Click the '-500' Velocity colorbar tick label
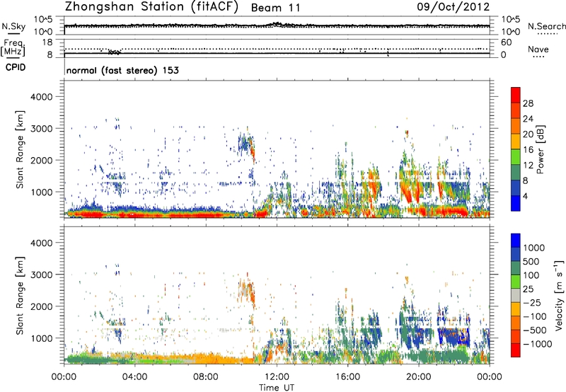Screen dimensions: 566x392 pos(535,330)
